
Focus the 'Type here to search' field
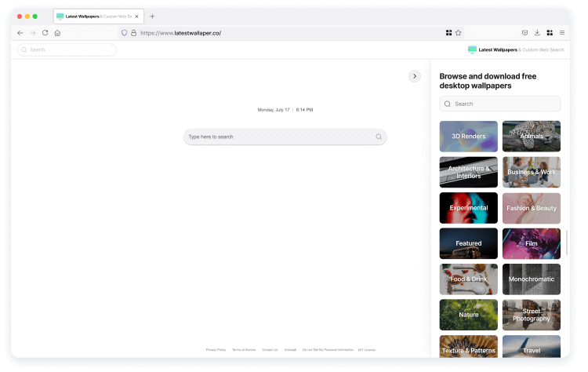pos(278,137)
